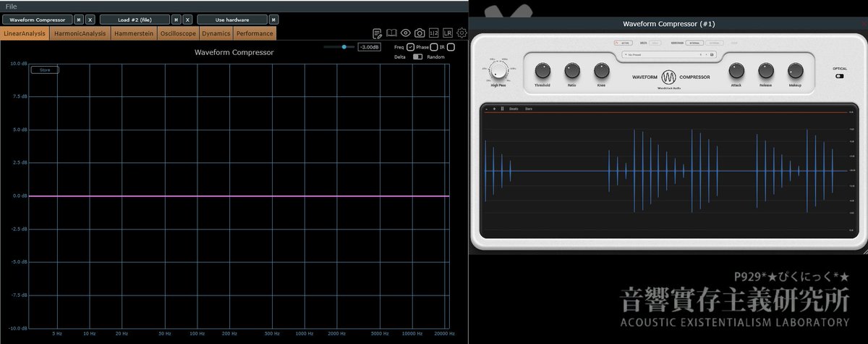
Task: Click the Use hardware button
Action: coord(232,20)
